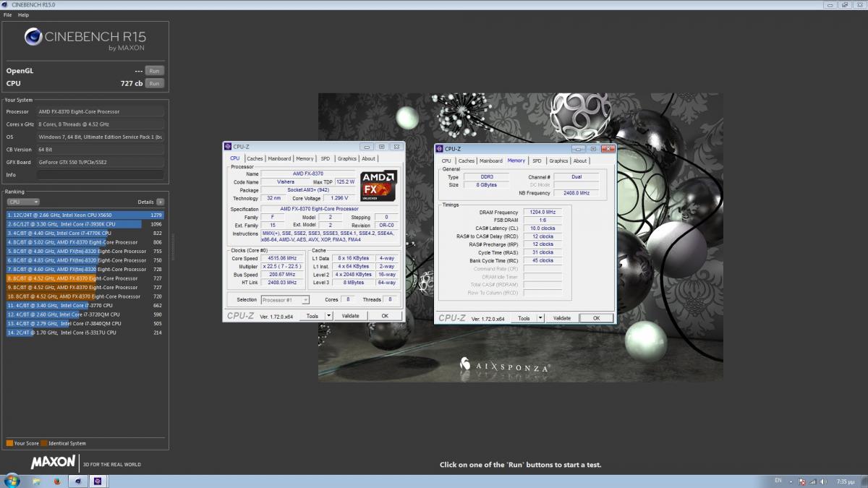The height and width of the screenshot is (488, 868).
Task: Switch to CPU-Z via its taskbar icon
Action: point(98,481)
